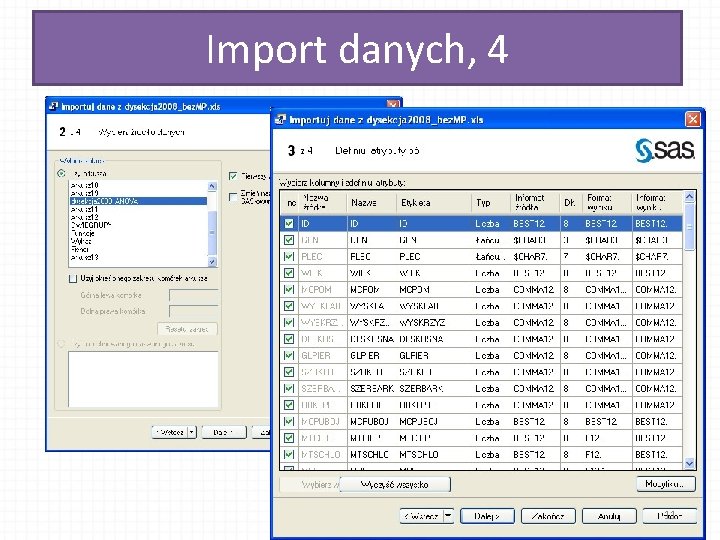Select the 'Funkcje' sheet in back window list
The height and width of the screenshot is (540, 720).
tap(138, 233)
